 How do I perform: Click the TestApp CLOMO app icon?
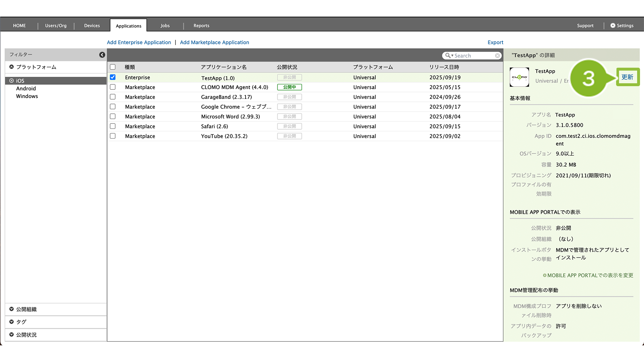coord(519,77)
